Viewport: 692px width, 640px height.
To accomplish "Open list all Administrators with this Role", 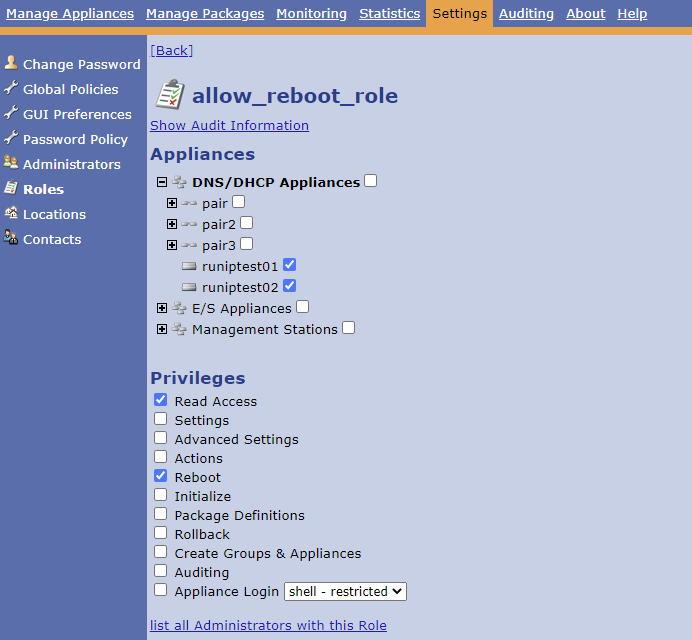I will (x=268, y=625).
